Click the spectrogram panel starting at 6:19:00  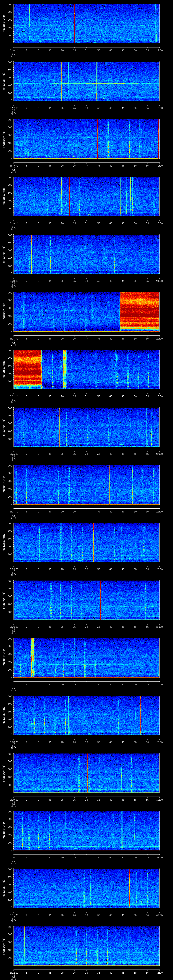pyautogui.click(x=86, y=197)
